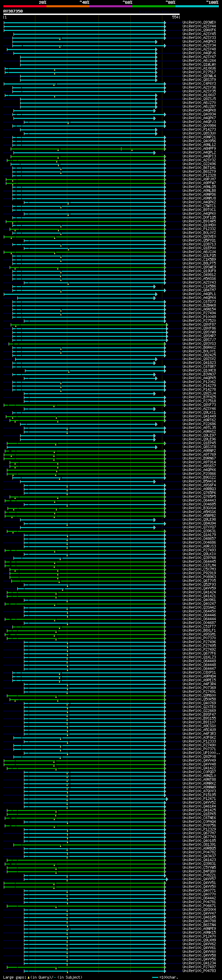Select hit label UniRef100_A2SY47

[199, 57]
